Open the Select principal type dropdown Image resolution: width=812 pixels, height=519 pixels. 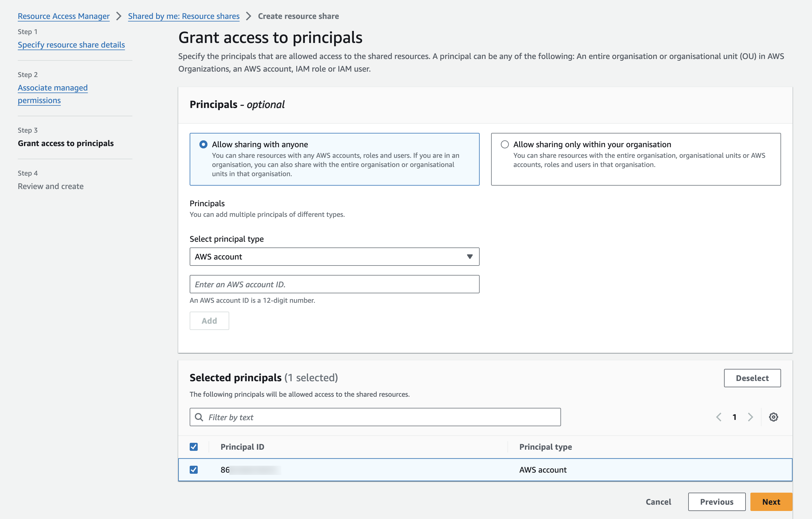[x=334, y=257]
